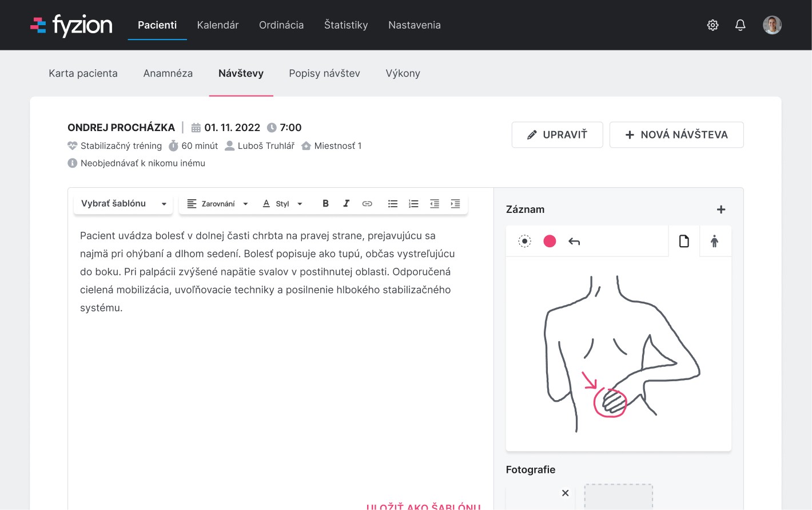Click Stabilizačný tréning label

click(x=121, y=146)
